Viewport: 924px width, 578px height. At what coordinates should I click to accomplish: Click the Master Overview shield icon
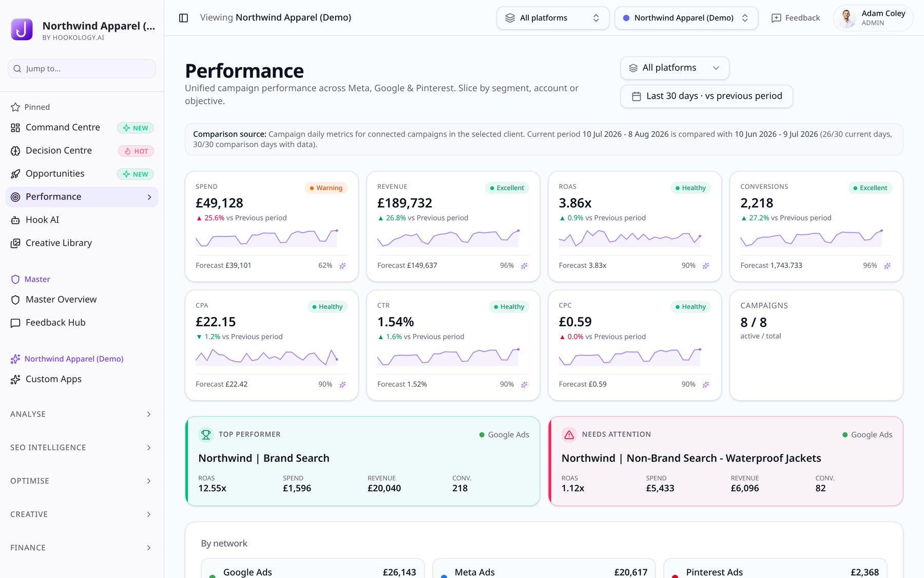point(15,300)
